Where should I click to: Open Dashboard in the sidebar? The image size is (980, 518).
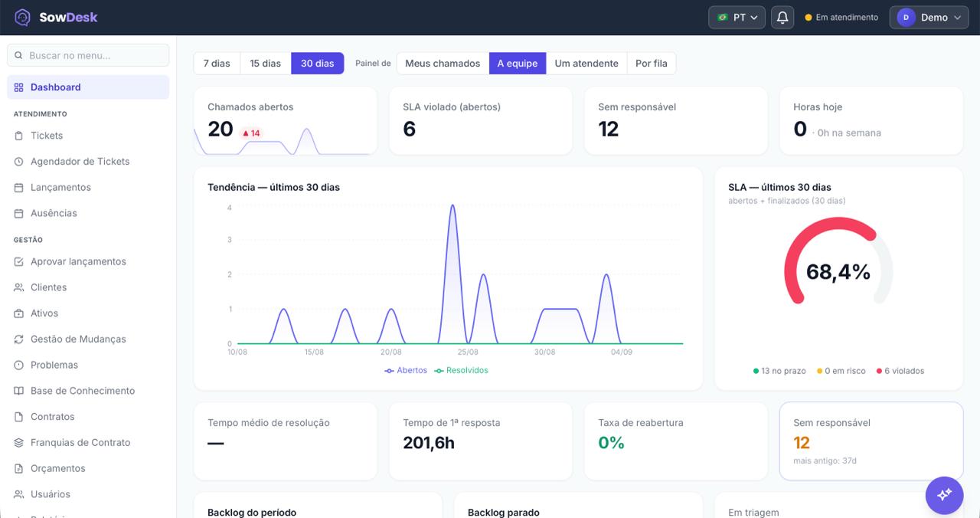point(88,87)
